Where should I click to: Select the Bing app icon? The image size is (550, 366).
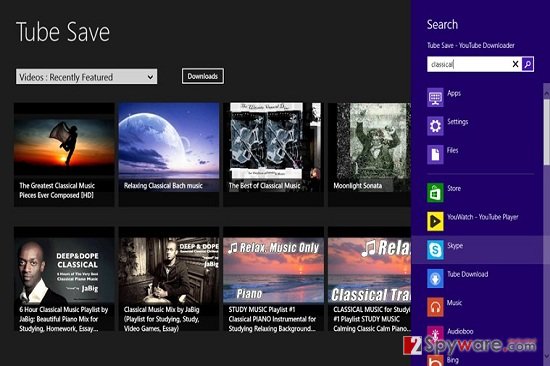point(435,361)
